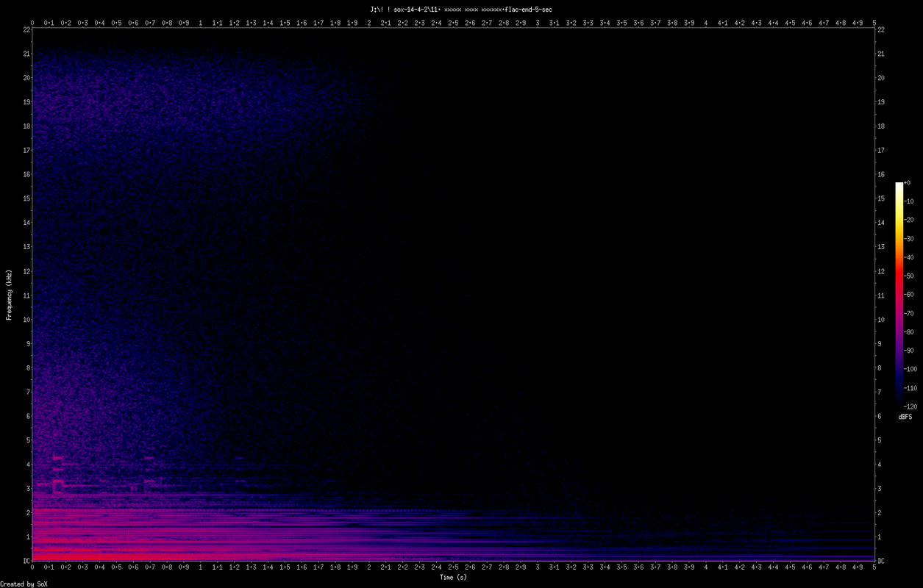Click the dBFS color gradient bar

coord(899,294)
